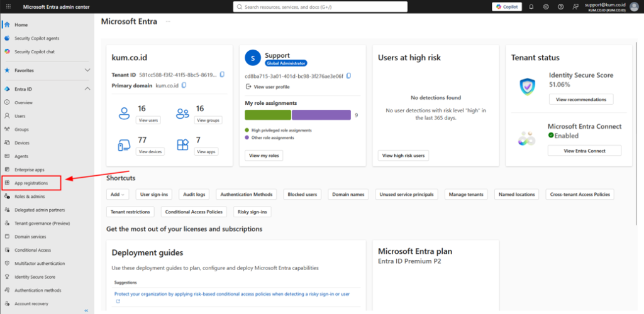The width and height of the screenshot is (644, 314).
Task: Select Account recovery menu item
Action: point(31,304)
